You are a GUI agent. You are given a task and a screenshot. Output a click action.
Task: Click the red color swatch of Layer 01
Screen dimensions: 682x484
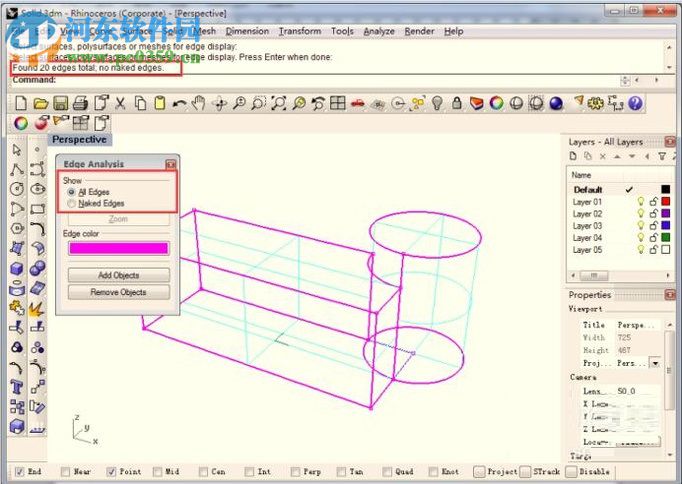pyautogui.click(x=665, y=201)
